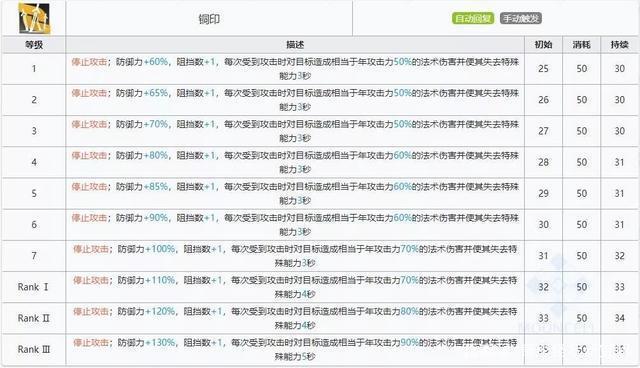Screen dimensions: 640x368
Task: Click the description with 防御力+90%
Action: click(295, 225)
